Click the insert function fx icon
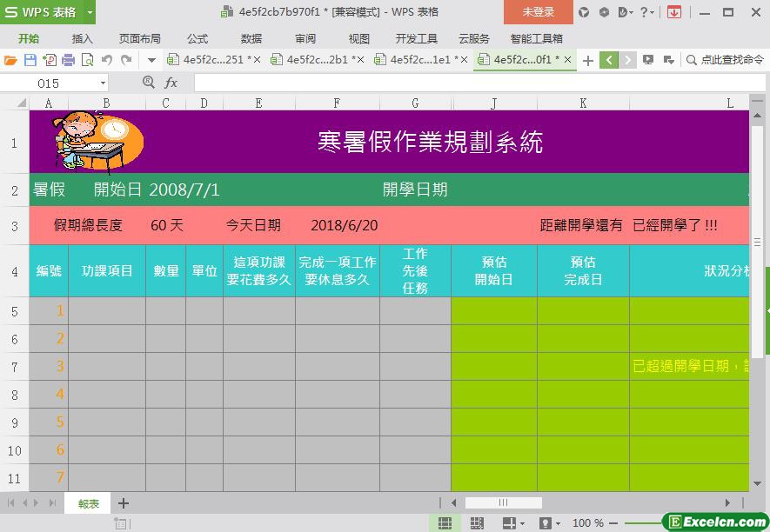Image resolution: width=770 pixels, height=532 pixels. [x=171, y=83]
